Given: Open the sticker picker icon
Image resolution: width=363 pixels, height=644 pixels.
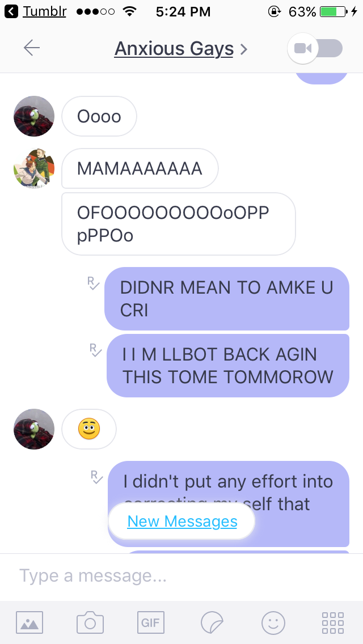Looking at the screenshot, I should [x=212, y=622].
